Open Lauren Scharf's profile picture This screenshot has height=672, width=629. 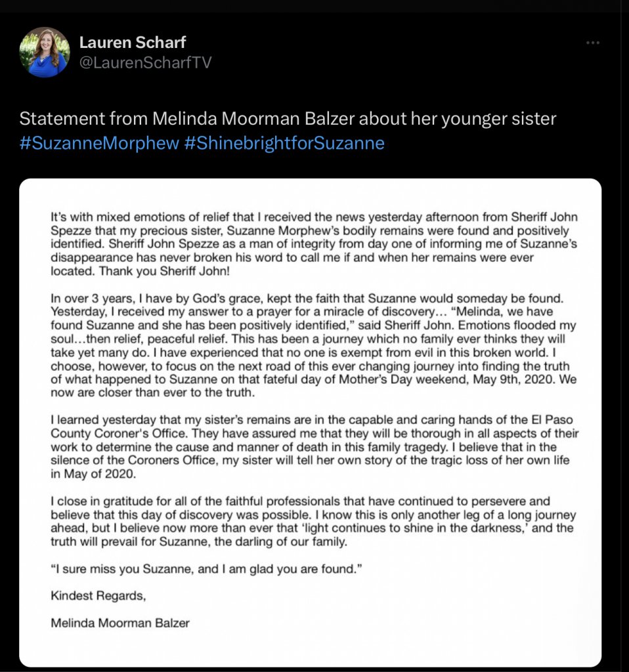45,52
